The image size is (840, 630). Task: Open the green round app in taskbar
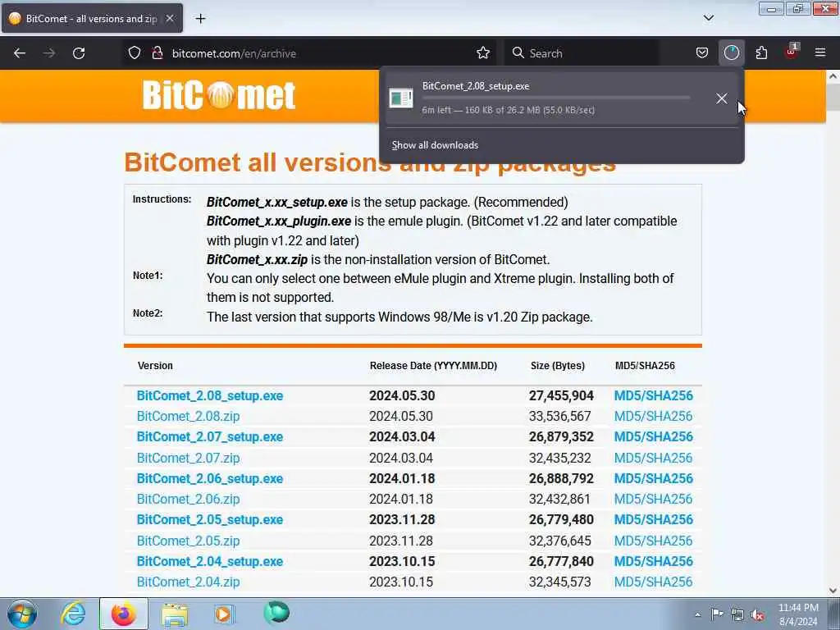pyautogui.click(x=276, y=613)
